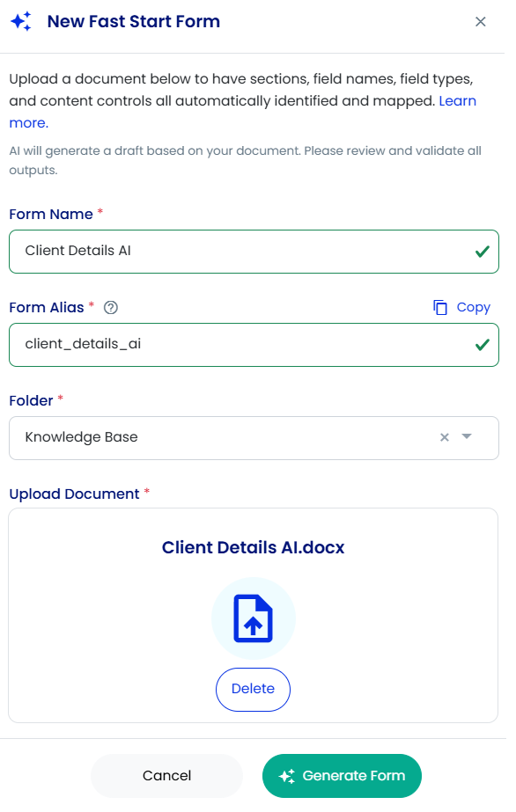Click the sparkle icon beside New Fast Start Form
This screenshot has height=812, width=516.
point(21,21)
